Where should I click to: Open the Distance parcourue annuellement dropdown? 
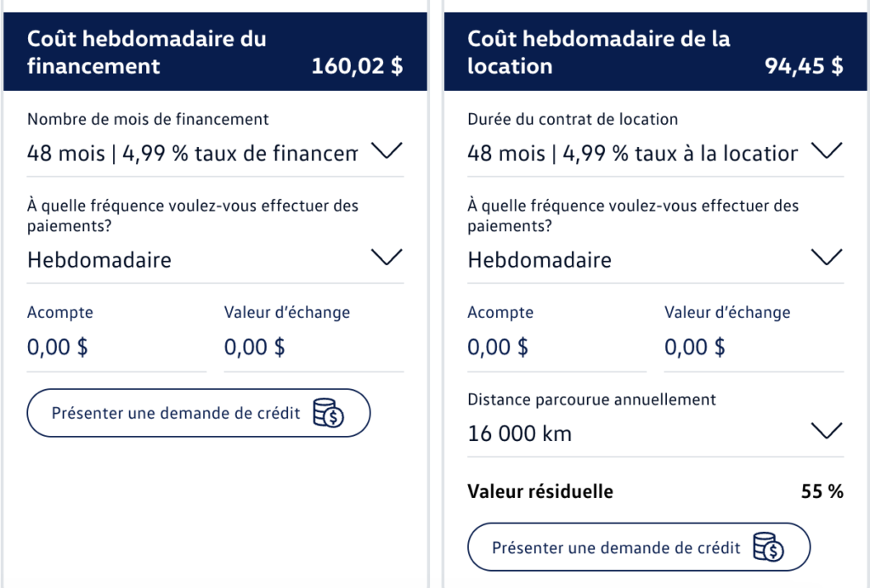(x=655, y=434)
